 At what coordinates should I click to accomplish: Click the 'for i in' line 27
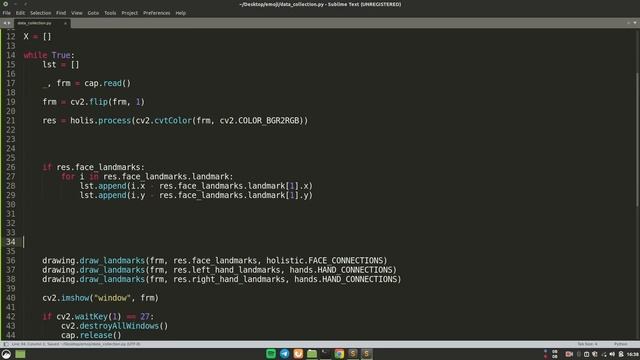tap(147, 177)
